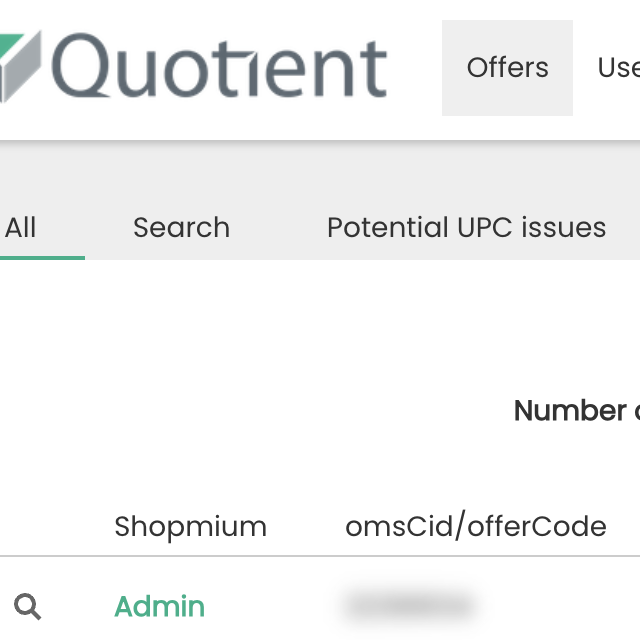
Task: Switch to the Search tab
Action: pyautogui.click(x=182, y=227)
